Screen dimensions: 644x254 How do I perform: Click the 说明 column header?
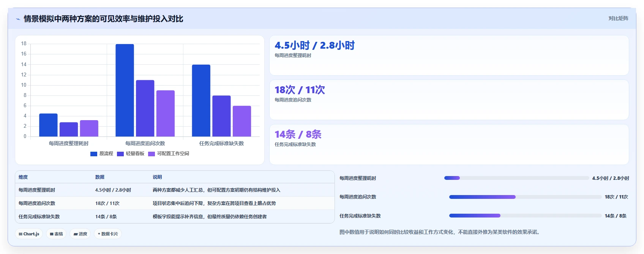(157, 177)
